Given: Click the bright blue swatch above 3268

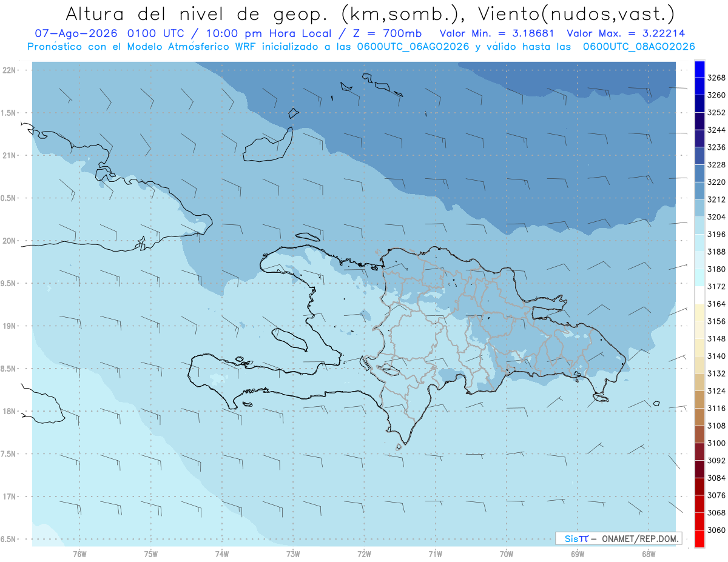Looking at the screenshot, I should [699, 69].
